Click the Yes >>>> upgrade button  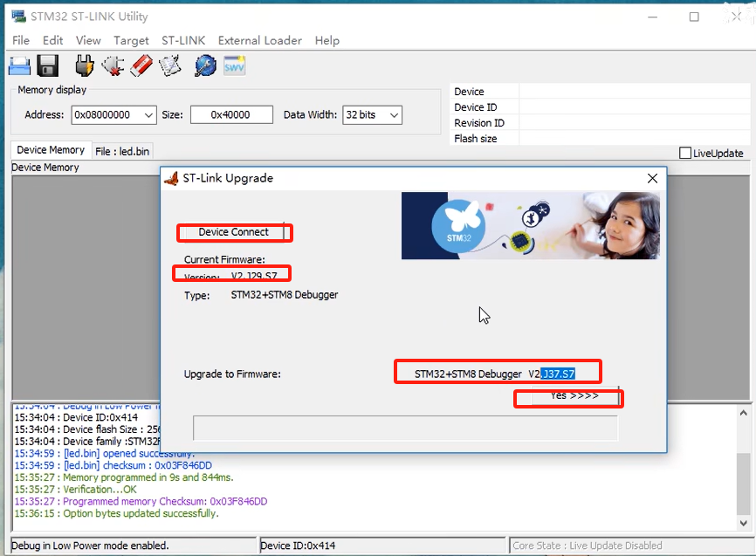coord(574,396)
